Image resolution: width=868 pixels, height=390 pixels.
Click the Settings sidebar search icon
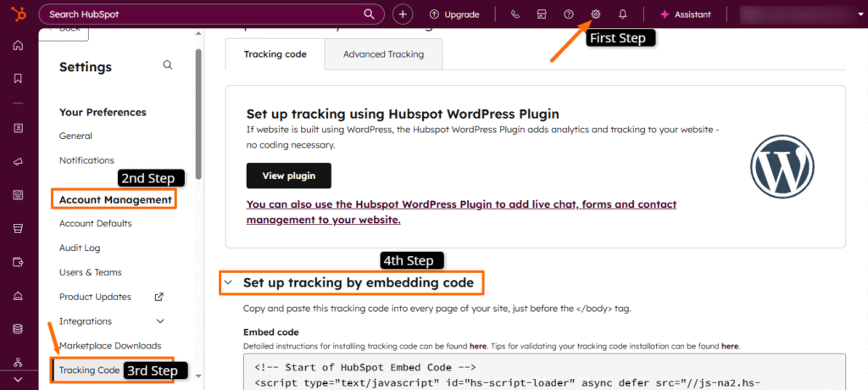(168, 65)
